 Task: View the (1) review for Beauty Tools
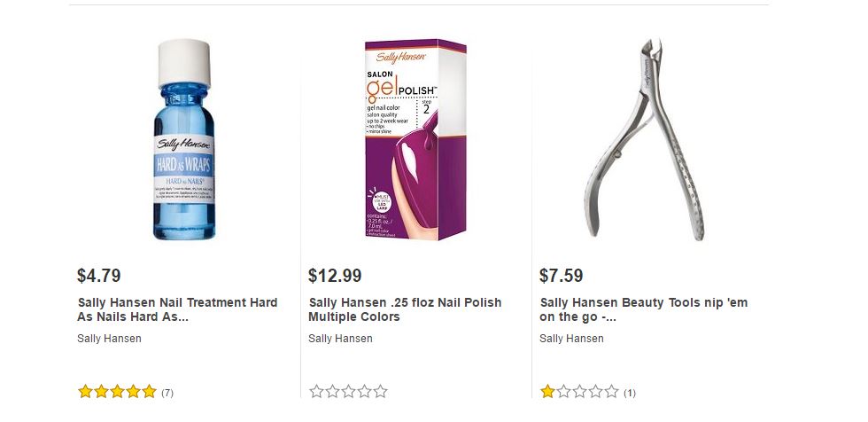630,393
